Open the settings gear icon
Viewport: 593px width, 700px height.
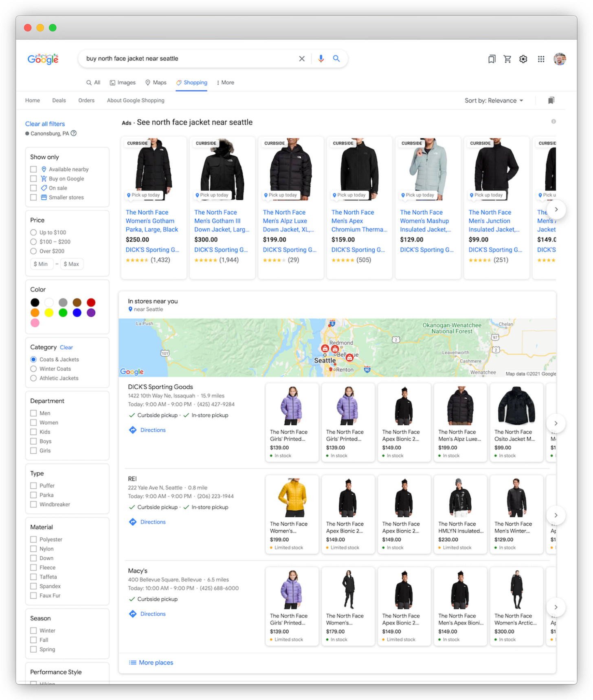tap(523, 59)
